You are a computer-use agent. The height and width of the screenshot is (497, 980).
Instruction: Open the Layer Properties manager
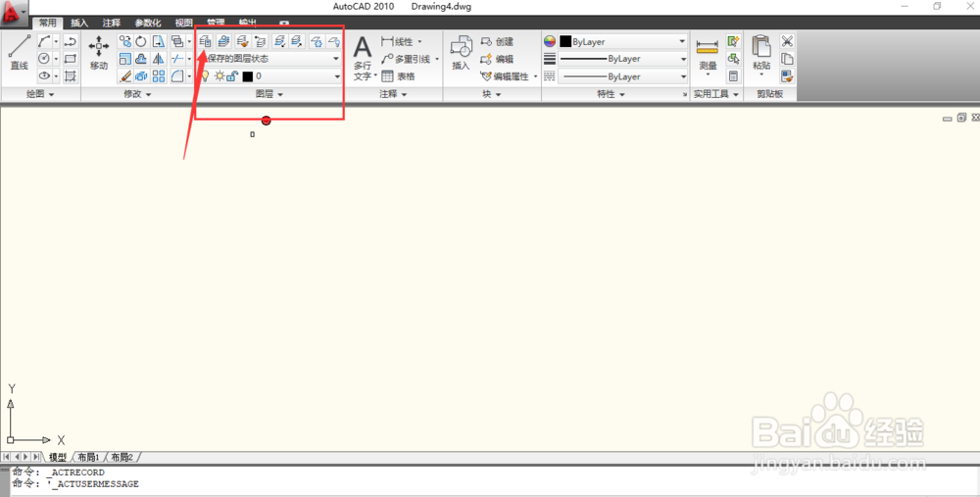(205, 41)
